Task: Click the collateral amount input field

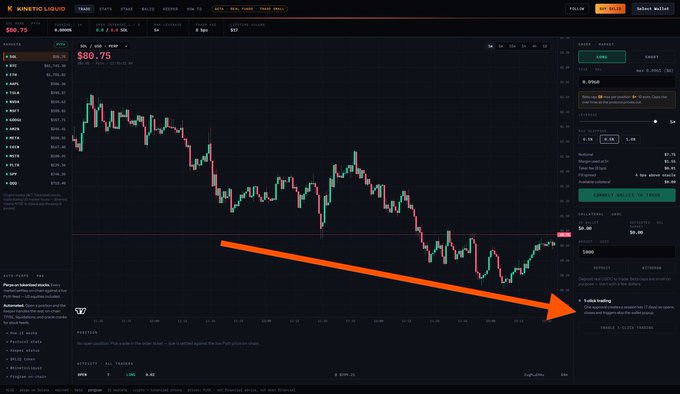Action: [627, 252]
